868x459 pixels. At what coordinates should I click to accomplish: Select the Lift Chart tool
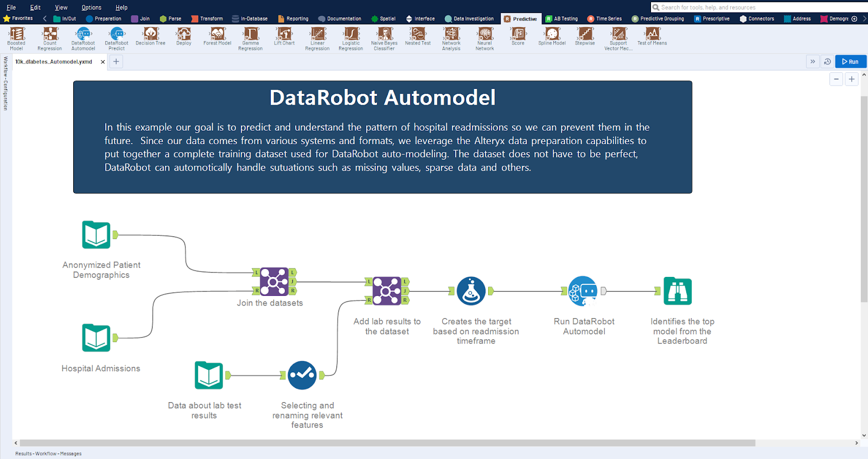[284, 36]
